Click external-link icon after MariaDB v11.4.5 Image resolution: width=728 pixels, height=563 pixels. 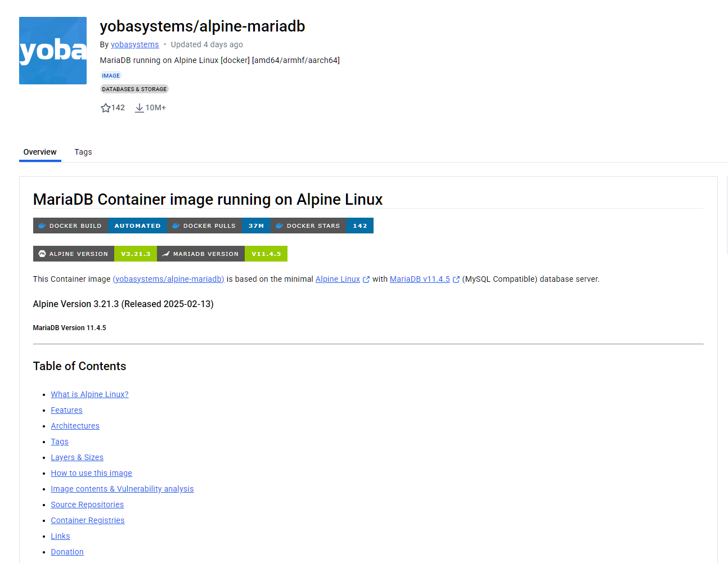pyautogui.click(x=456, y=280)
